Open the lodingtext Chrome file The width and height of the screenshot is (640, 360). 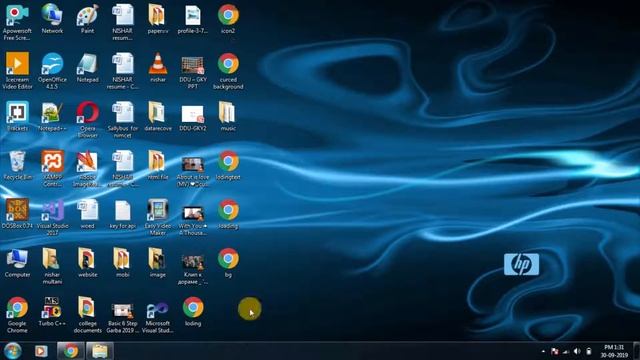(x=228, y=165)
